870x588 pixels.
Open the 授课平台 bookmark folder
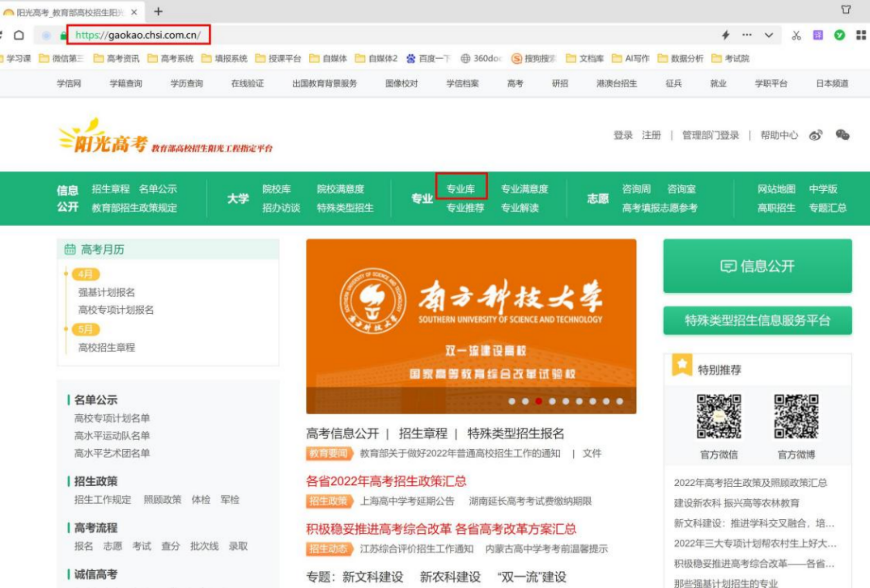[278, 58]
